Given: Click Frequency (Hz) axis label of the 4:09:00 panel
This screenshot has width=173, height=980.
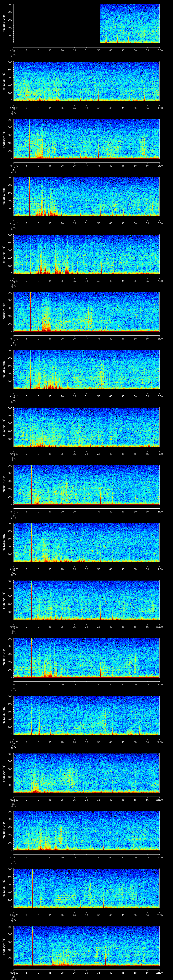Looking at the screenshot, I should pyautogui.click(x=4, y=24).
